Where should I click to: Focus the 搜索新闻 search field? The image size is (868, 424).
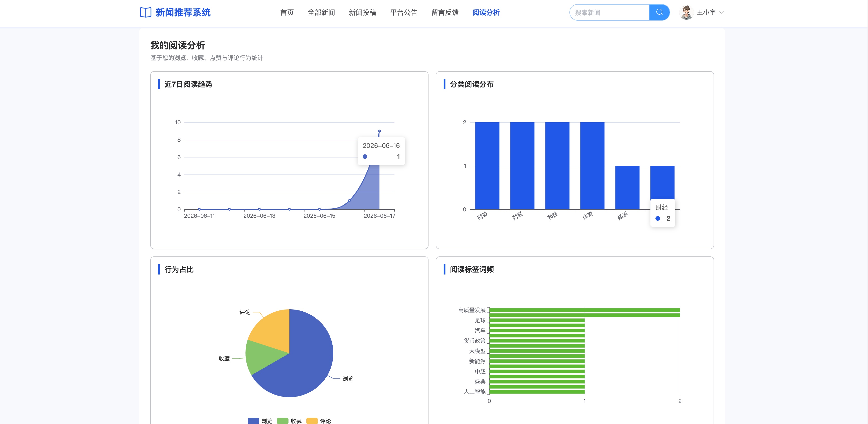click(x=609, y=13)
